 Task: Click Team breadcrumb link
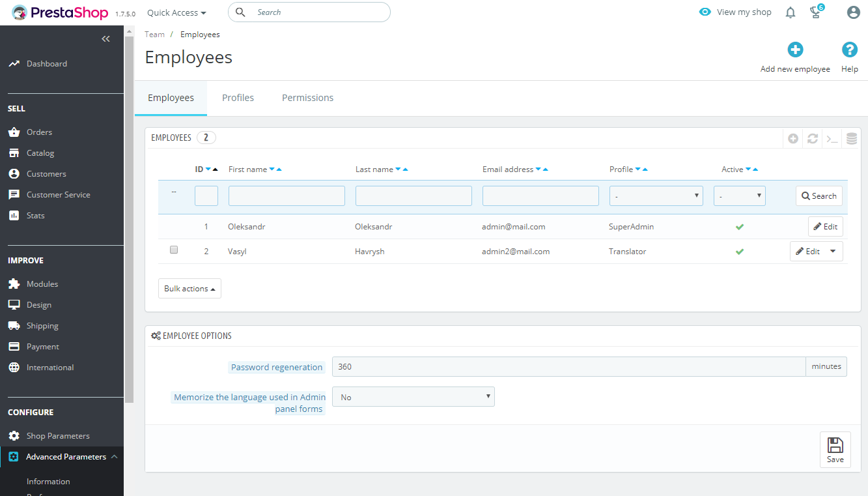tap(154, 35)
